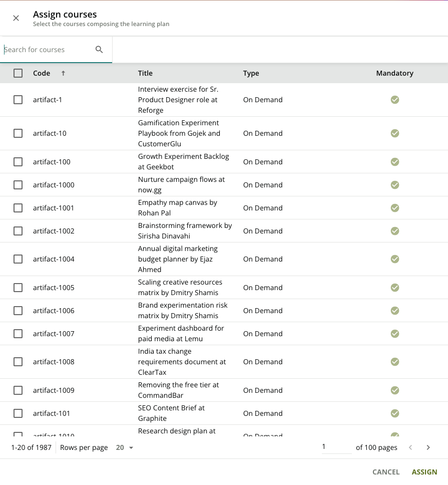The image size is (448, 485).
Task: Toggle mandatory checkmark for artifact-1004
Action: click(395, 259)
